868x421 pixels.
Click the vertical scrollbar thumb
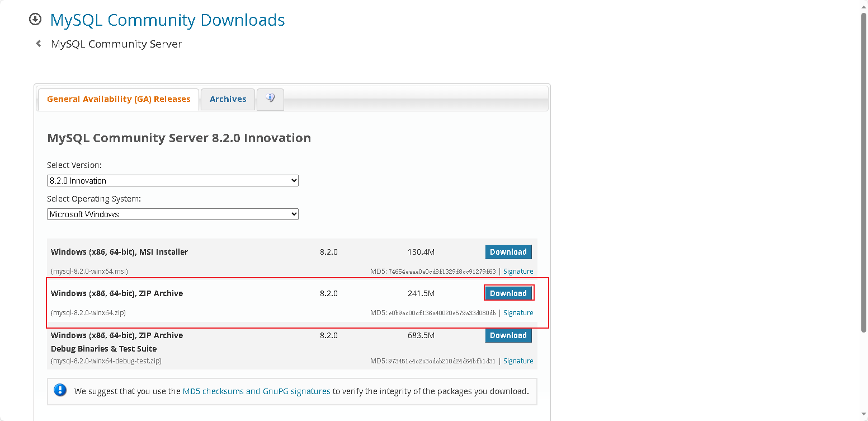(864, 168)
